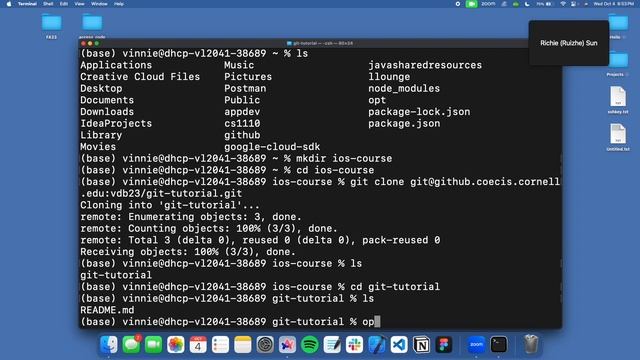
Task: Open Calendar showing date 4
Action: tap(198, 345)
